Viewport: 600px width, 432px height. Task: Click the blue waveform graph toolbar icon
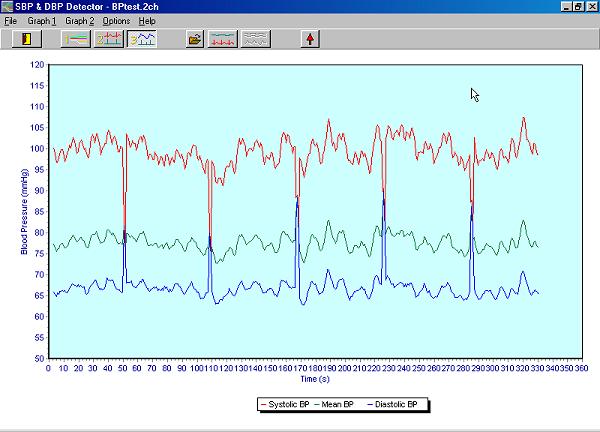pyautogui.click(x=142, y=39)
